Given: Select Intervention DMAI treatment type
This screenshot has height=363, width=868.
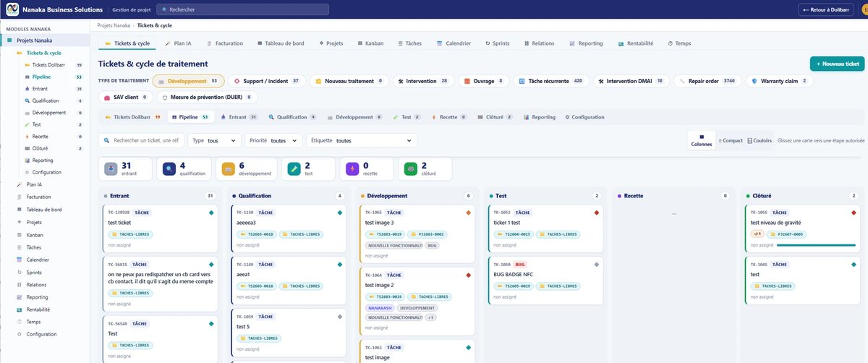Looking at the screenshot, I should 631,81.
